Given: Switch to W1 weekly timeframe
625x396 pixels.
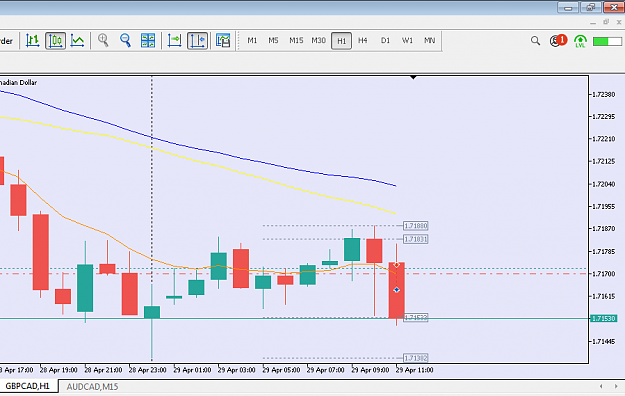Looking at the screenshot, I should click(x=407, y=41).
